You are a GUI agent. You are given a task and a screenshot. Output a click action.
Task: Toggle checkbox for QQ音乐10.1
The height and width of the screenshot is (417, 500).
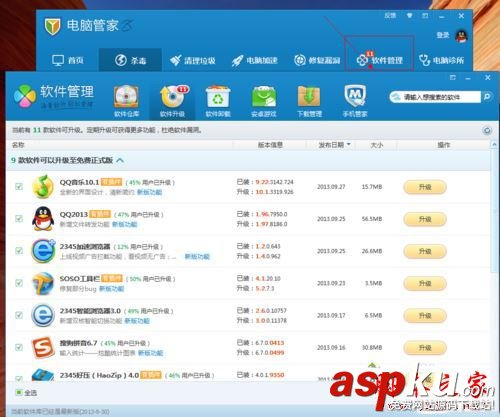tap(19, 186)
